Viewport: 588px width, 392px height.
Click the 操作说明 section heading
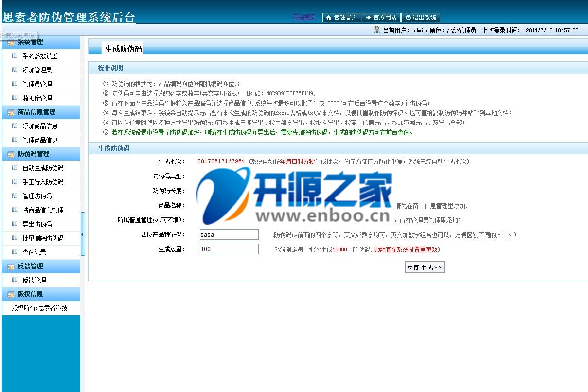pyautogui.click(x=111, y=68)
